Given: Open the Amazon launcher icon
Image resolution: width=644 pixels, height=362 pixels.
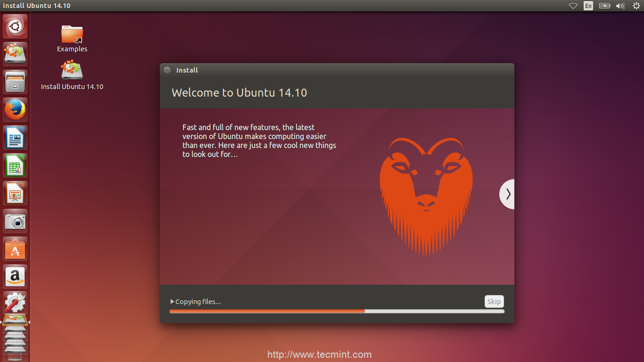Looking at the screenshot, I should click(x=15, y=277).
